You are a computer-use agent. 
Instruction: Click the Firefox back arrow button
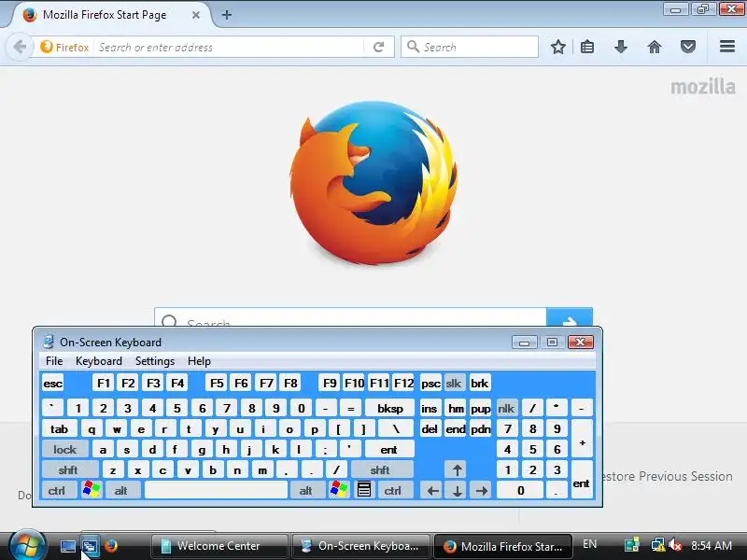click(20, 48)
